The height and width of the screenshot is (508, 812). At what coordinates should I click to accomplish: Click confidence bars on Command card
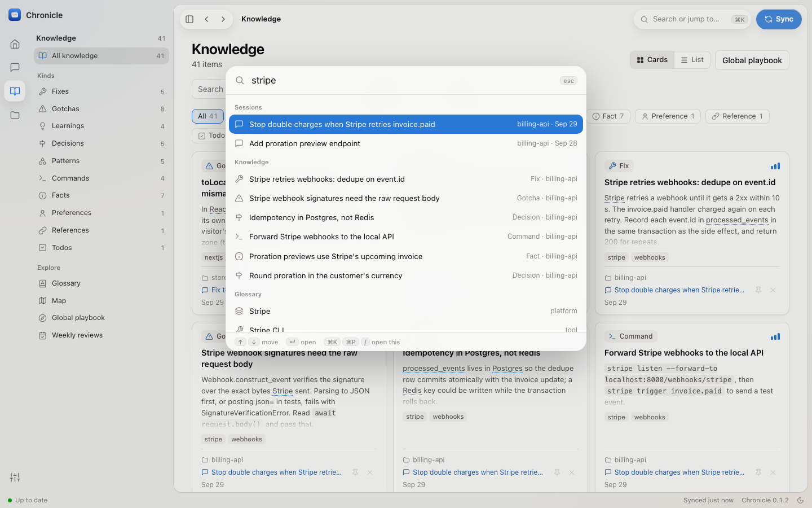(x=775, y=336)
